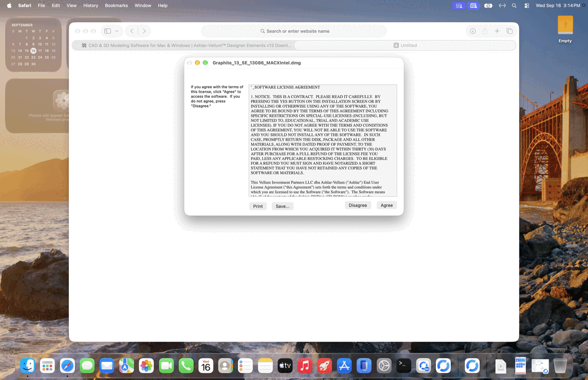Open Notes from the Dock
The width and height of the screenshot is (588, 380).
265,366
